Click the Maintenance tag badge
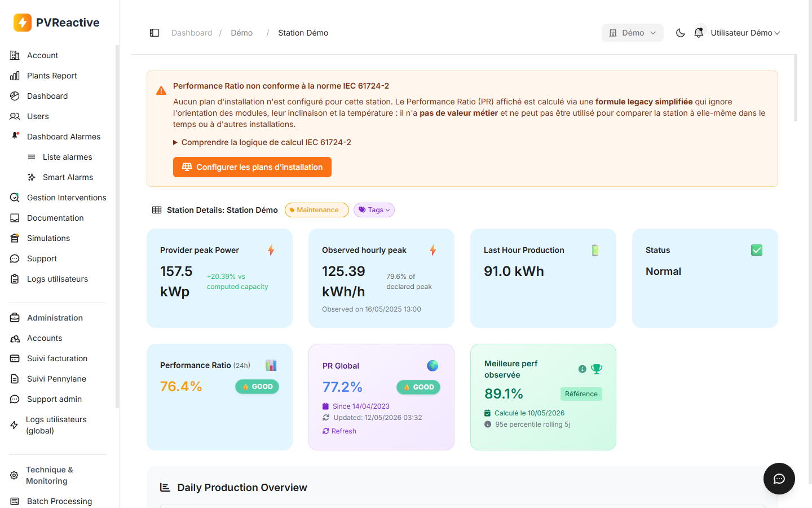Image resolution: width=812 pixels, height=508 pixels. coord(317,210)
